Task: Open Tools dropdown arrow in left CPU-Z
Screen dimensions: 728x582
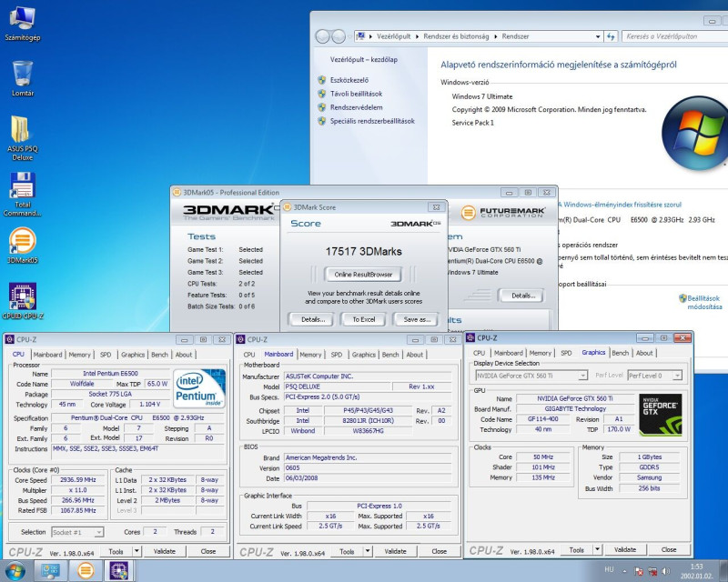Action: point(136,551)
